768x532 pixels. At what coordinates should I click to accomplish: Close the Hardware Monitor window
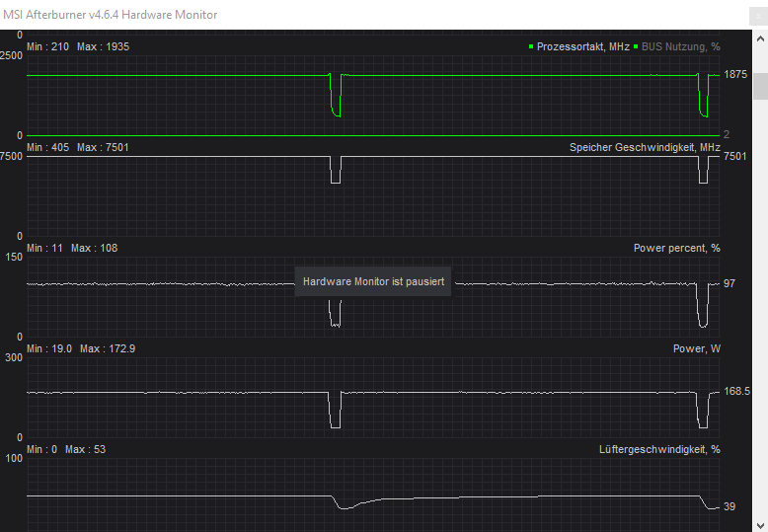[758, 16]
